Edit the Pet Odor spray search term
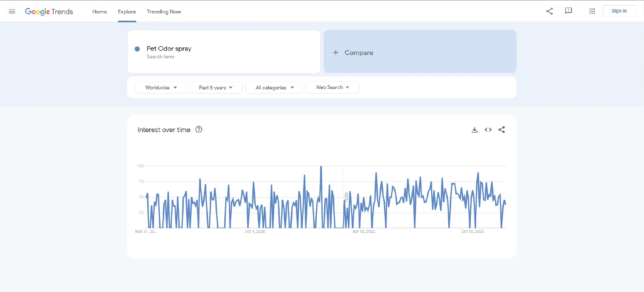The image size is (644, 292). click(169, 49)
